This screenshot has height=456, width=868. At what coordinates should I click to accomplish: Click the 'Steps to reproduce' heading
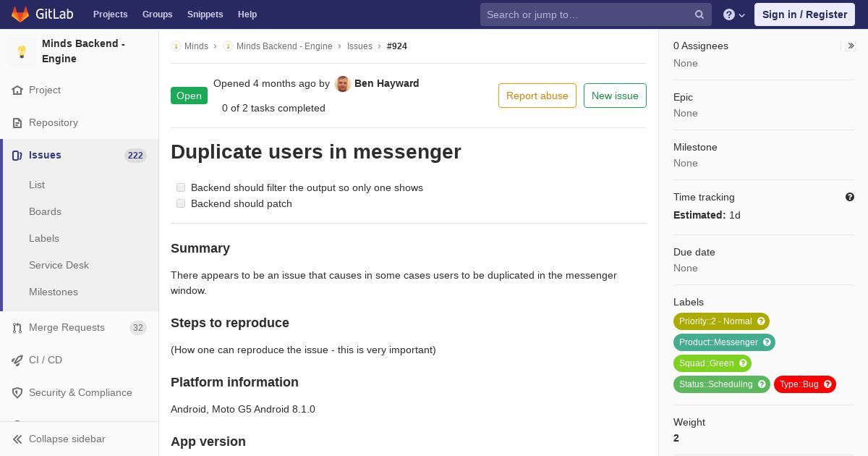click(230, 323)
